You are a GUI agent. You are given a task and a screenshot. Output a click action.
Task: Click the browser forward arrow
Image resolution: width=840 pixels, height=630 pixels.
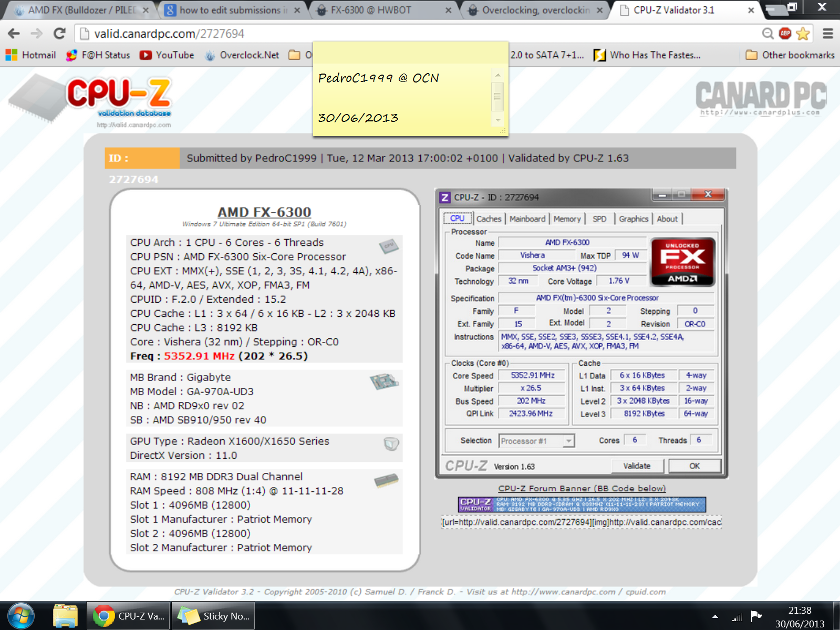tap(37, 34)
